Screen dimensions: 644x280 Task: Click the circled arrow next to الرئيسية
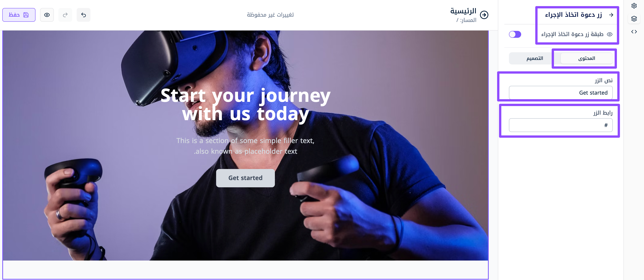coord(484,15)
